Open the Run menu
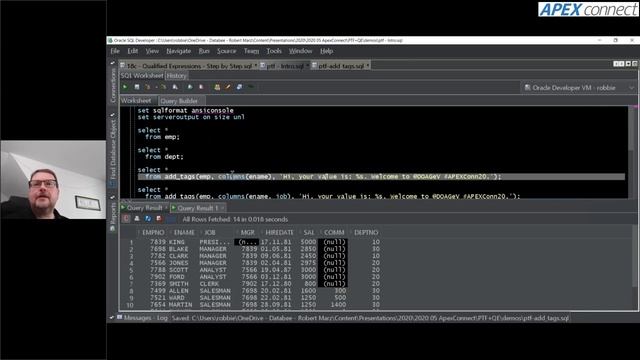This screenshot has width=640, height=360. [x=204, y=51]
